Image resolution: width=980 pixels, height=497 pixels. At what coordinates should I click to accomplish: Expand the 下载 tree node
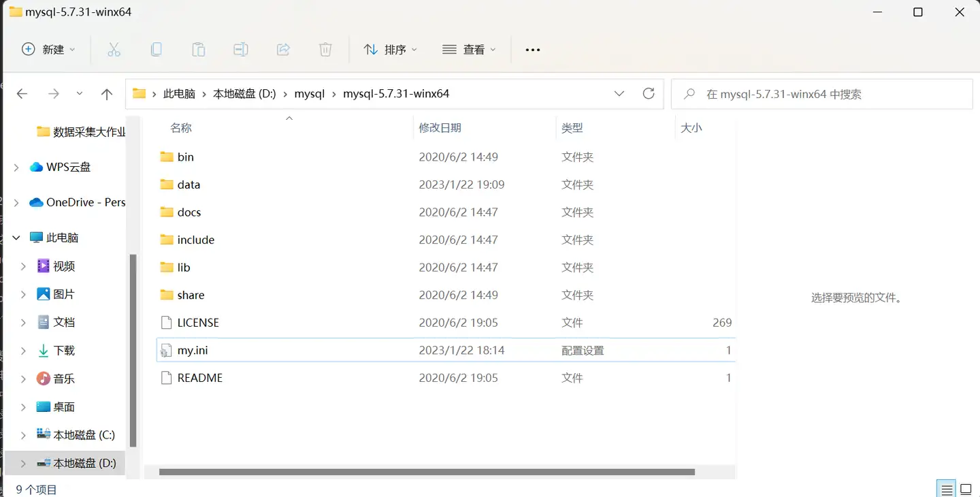(x=23, y=351)
